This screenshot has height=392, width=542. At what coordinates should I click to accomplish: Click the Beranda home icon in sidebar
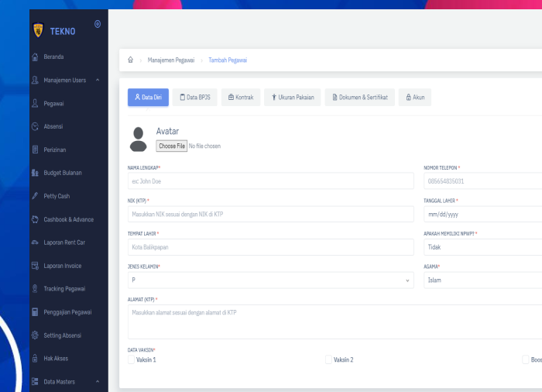[x=35, y=57]
